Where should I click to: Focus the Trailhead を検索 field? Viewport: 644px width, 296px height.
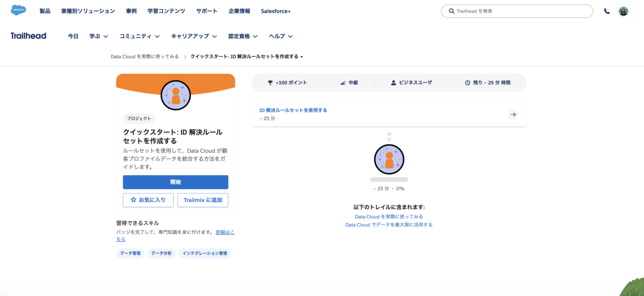(x=517, y=11)
